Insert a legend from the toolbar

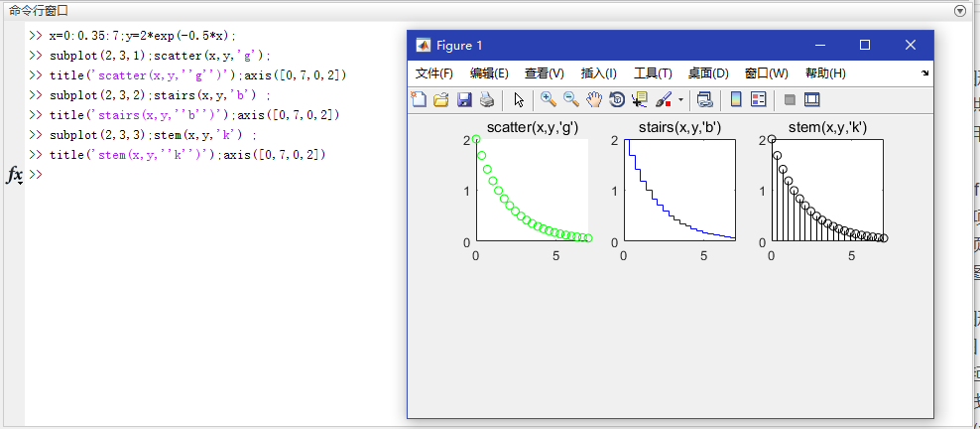[758, 99]
